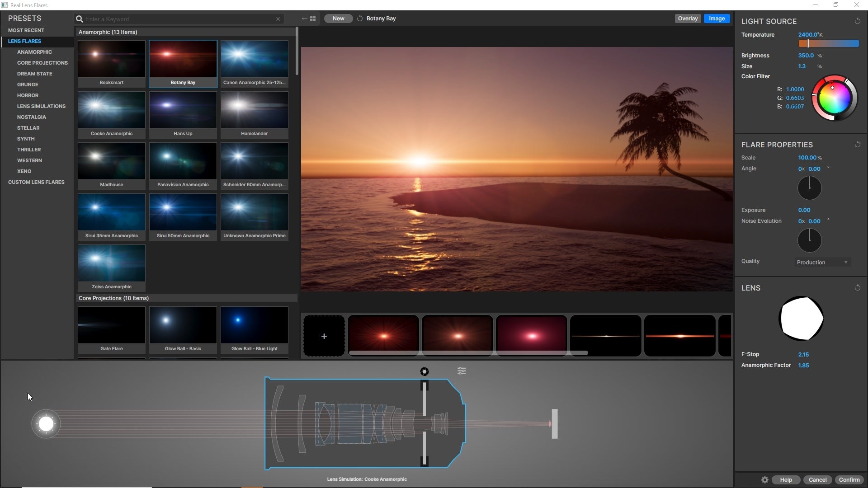
Task: Reset the Lens panel settings
Action: (x=857, y=287)
